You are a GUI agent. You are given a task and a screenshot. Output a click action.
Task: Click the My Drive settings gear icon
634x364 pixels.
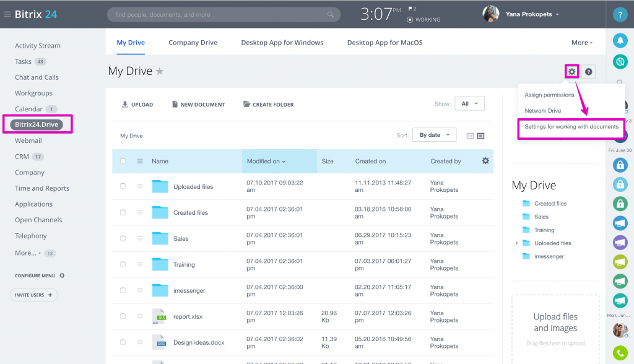tap(571, 72)
